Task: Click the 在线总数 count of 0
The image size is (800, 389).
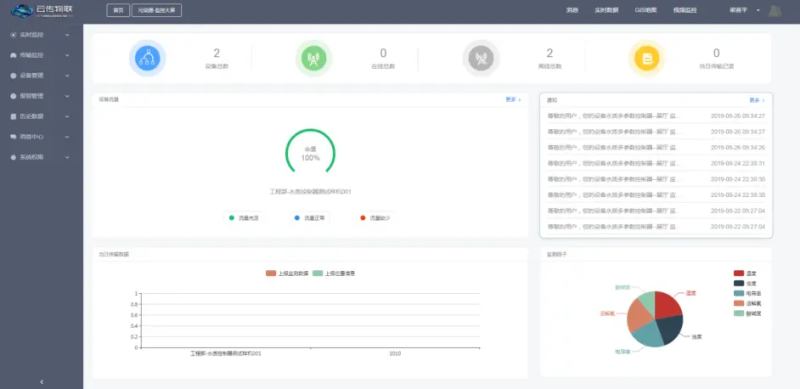Action: 383,53
